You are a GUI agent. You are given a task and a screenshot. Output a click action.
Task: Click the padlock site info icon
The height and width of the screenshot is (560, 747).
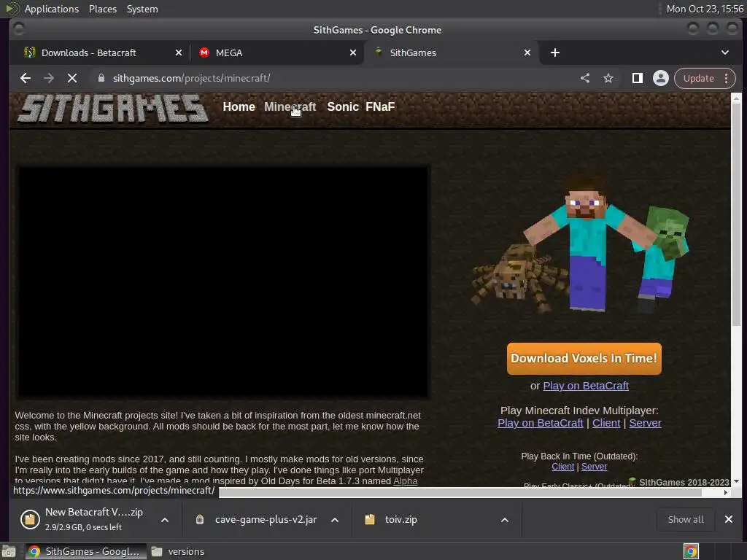pyautogui.click(x=101, y=78)
